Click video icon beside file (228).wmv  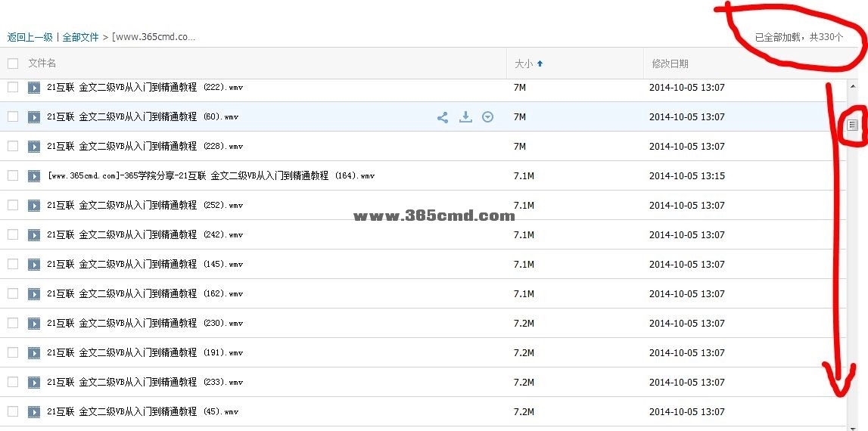click(x=34, y=147)
